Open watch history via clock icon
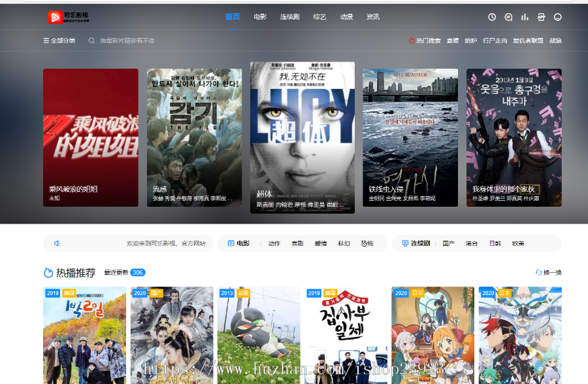 [491, 17]
